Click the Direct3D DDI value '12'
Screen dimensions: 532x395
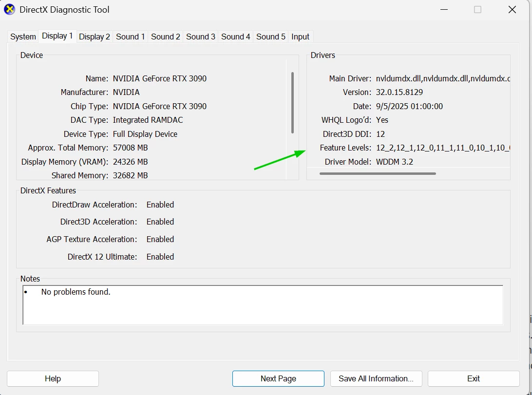coord(380,134)
